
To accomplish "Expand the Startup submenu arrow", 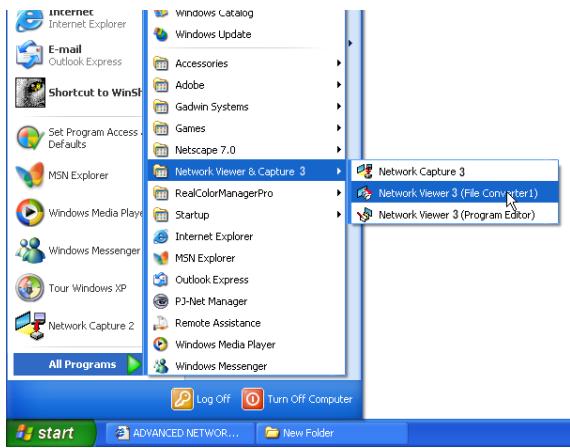I will point(339,215).
